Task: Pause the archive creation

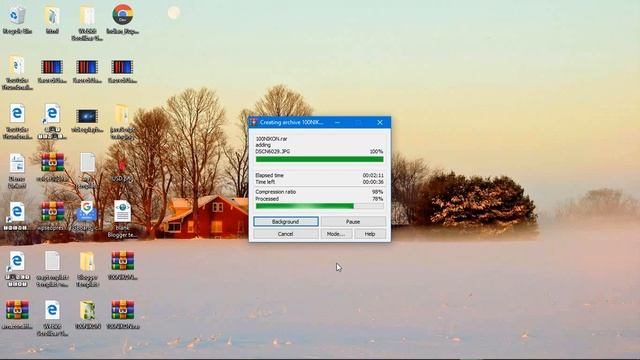Action: (353, 222)
